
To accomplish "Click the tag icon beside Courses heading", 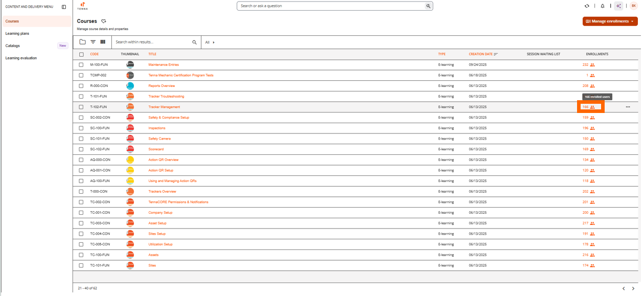I will pyautogui.click(x=104, y=21).
